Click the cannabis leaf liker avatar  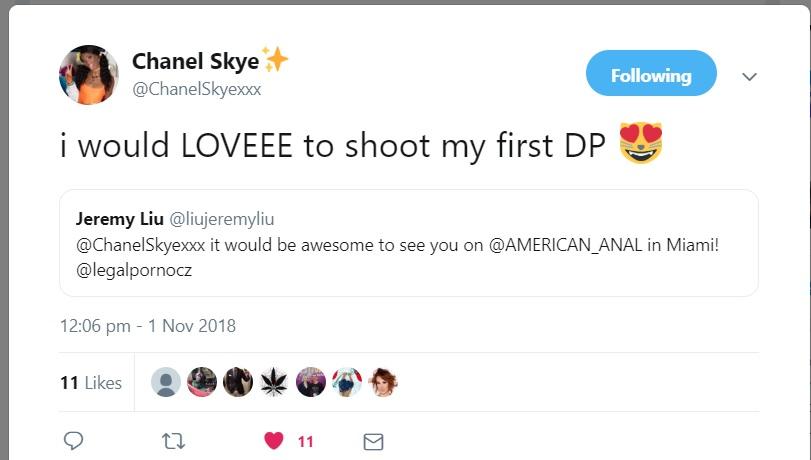pyautogui.click(x=274, y=382)
